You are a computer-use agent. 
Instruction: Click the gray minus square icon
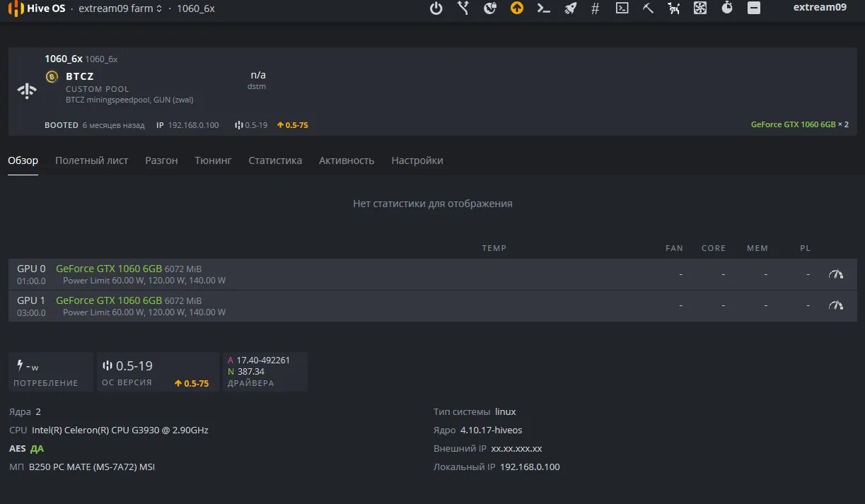coord(754,8)
